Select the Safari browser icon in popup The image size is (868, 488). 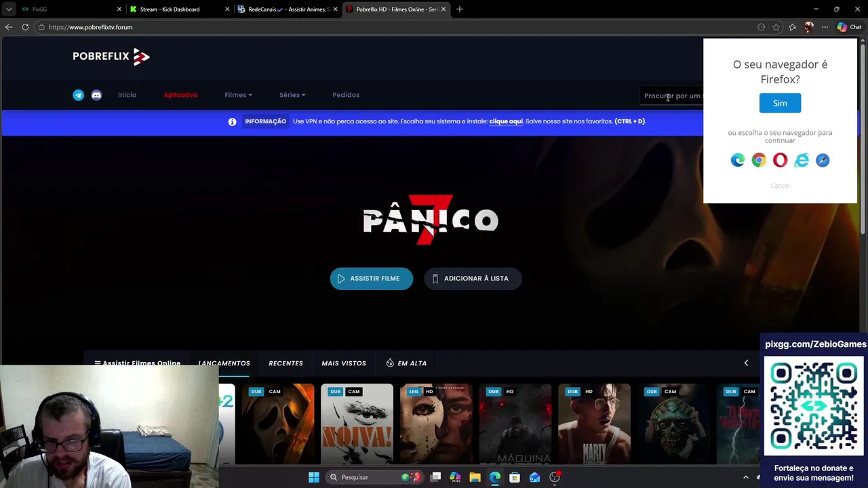coord(823,160)
